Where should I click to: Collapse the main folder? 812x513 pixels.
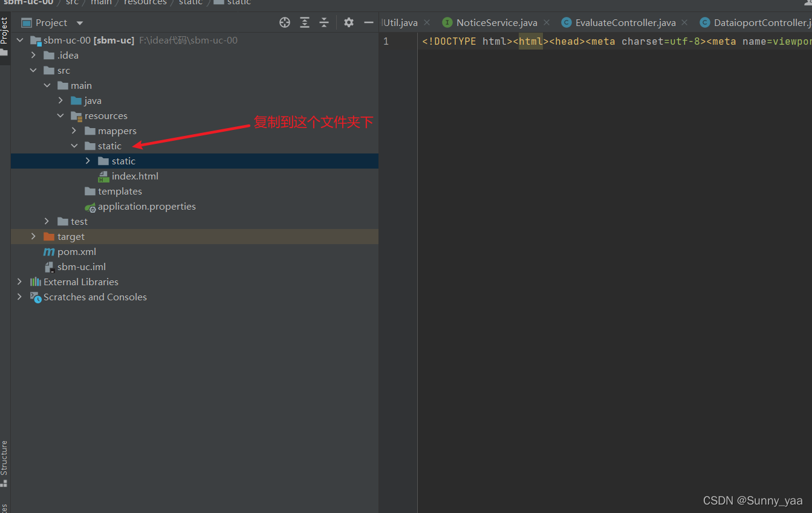coord(47,85)
